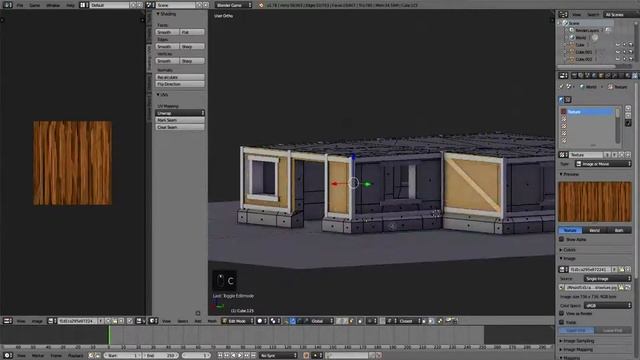640x360 pixels.
Task: Open the Source Single Image dropdown
Action: [608, 278]
